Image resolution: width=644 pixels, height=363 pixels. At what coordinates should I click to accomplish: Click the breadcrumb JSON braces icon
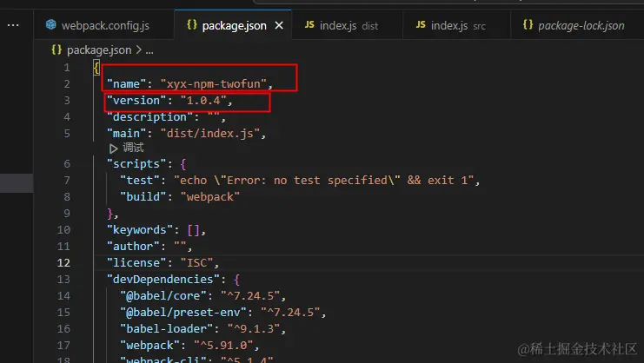pos(56,50)
